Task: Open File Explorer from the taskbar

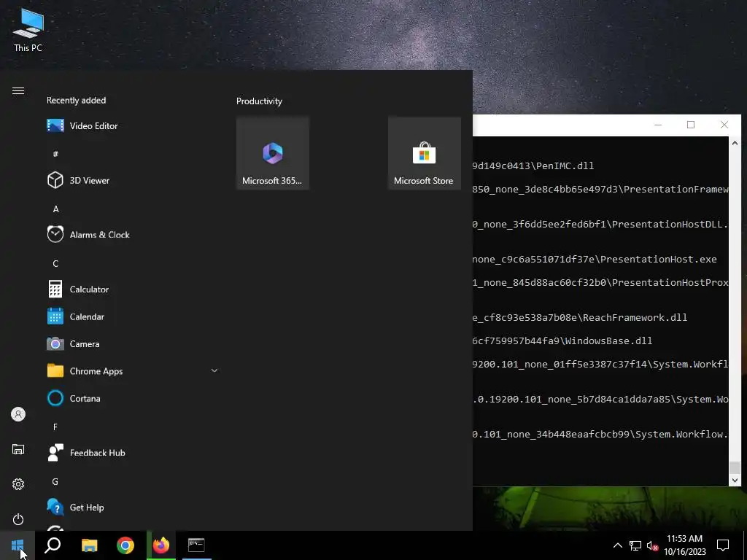Action: click(89, 545)
